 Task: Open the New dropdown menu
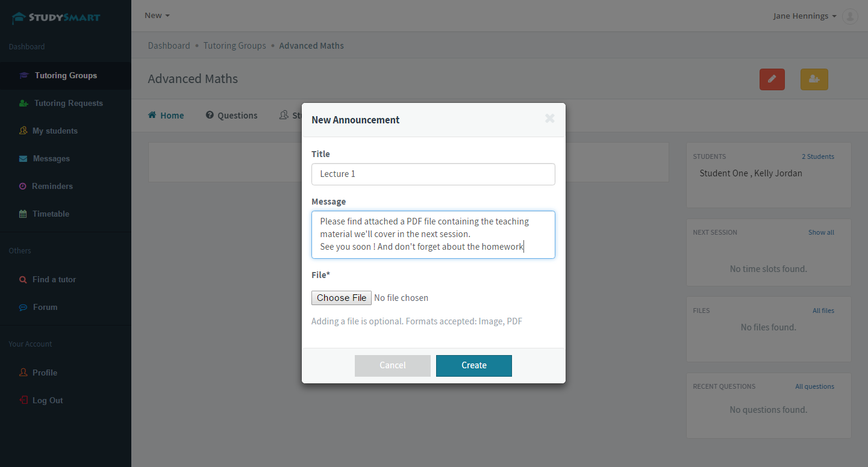(157, 16)
